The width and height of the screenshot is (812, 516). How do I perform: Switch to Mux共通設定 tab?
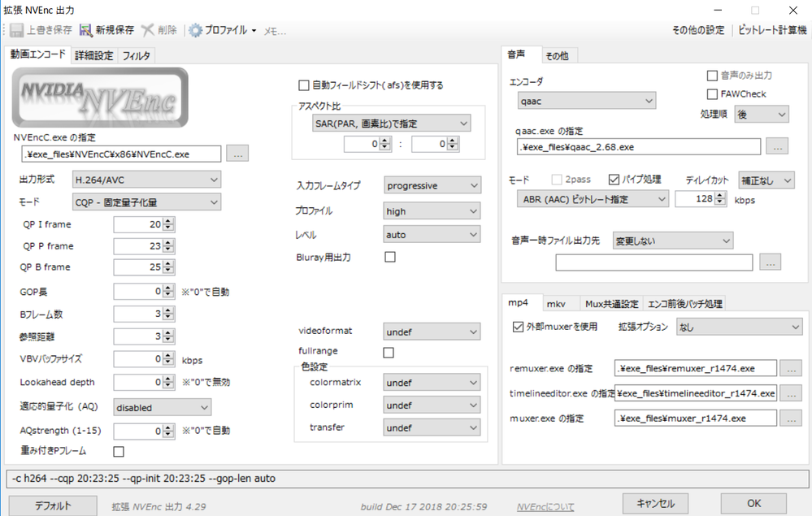[611, 304]
